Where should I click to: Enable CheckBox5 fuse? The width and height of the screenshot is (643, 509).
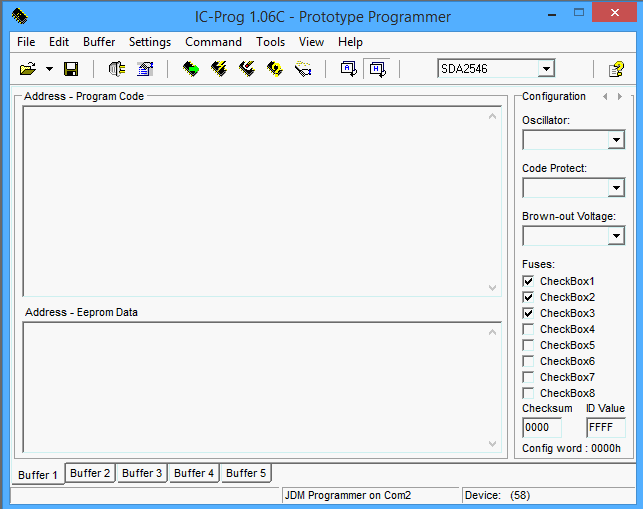coord(528,345)
